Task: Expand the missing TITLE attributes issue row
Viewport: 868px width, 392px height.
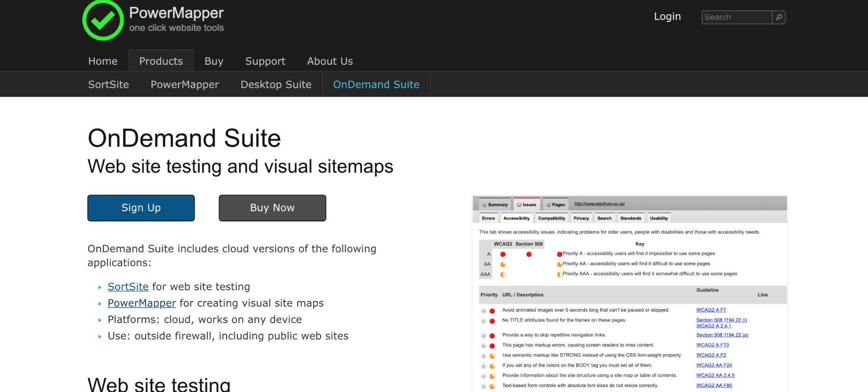Action: pyautogui.click(x=484, y=321)
